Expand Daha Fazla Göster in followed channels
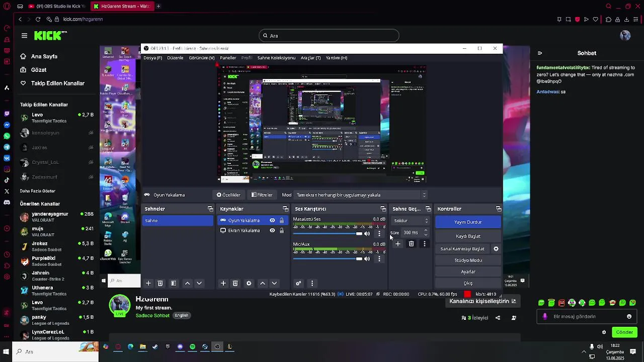The image size is (644, 362). 38,191
